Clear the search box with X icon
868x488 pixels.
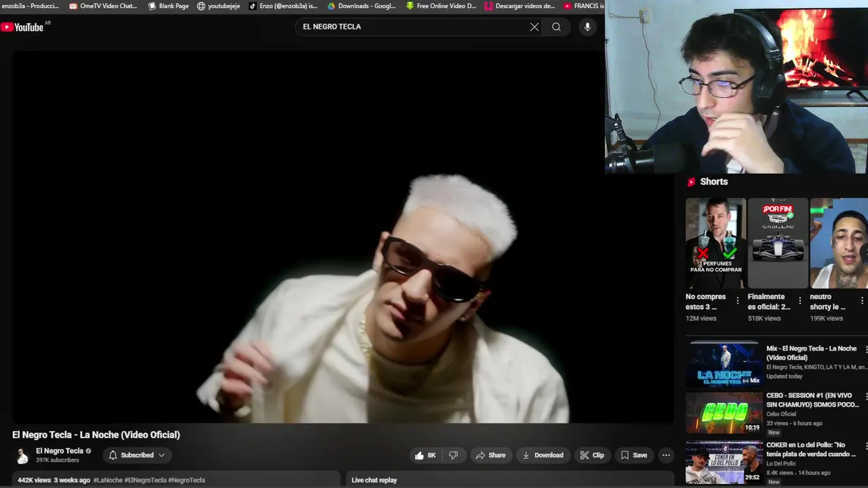click(534, 27)
